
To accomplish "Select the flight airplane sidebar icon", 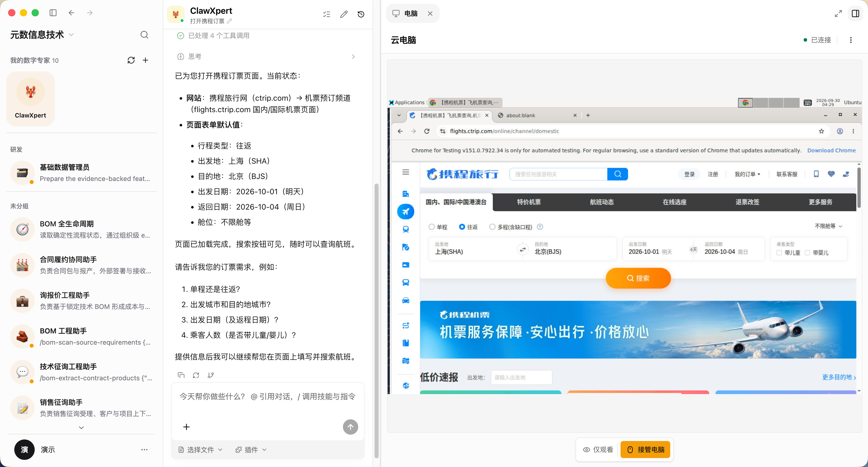I will tap(406, 212).
